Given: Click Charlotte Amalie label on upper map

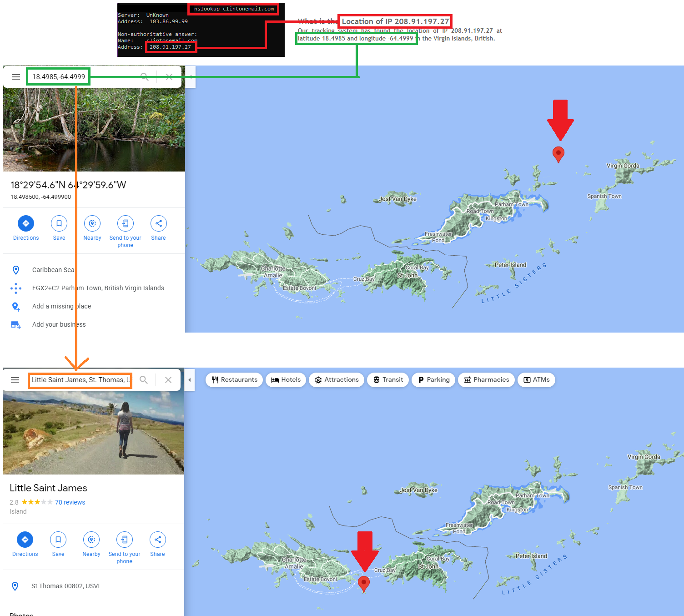Looking at the screenshot, I should pyautogui.click(x=273, y=272).
